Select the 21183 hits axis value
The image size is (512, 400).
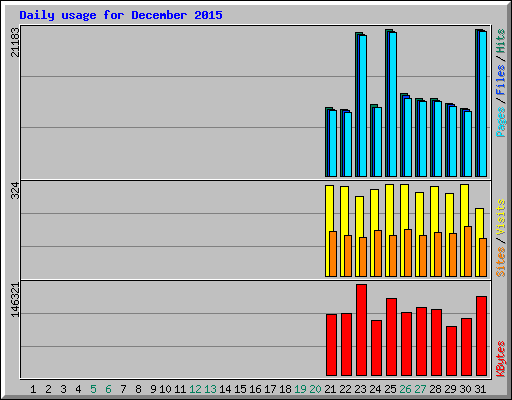(x=15, y=42)
